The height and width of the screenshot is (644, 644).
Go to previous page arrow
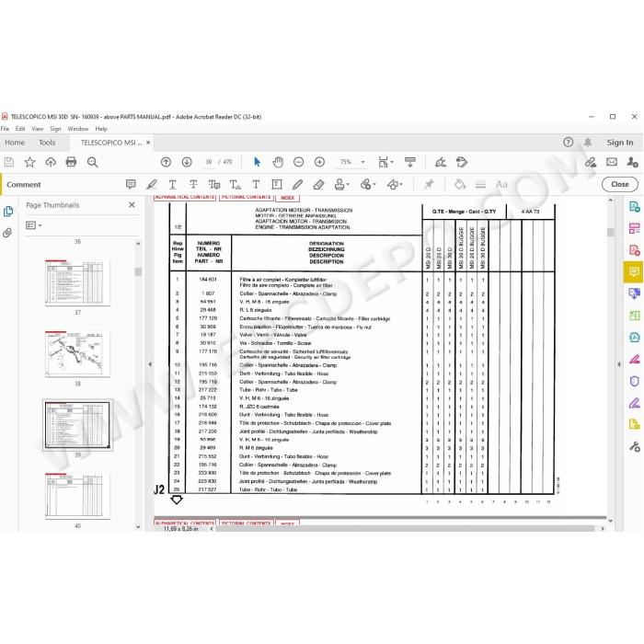(166, 162)
